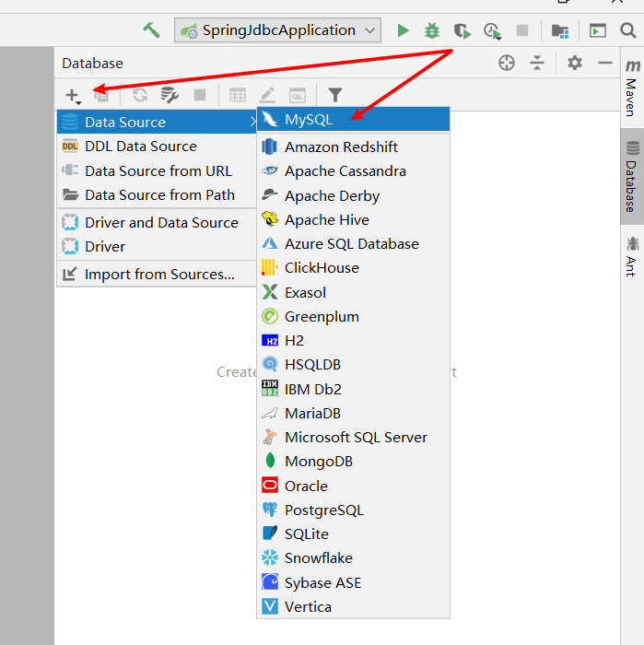
Task: Click the Edit Source pencil icon
Action: click(x=267, y=95)
